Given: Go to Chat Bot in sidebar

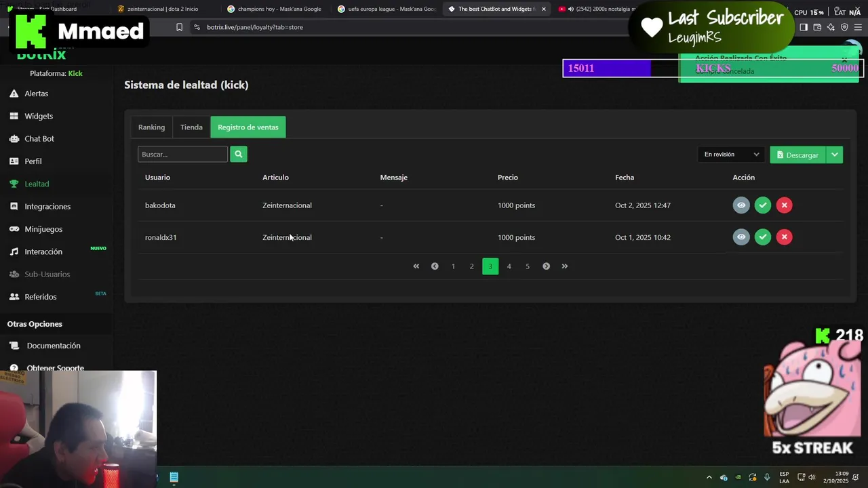Looking at the screenshot, I should pos(39,138).
